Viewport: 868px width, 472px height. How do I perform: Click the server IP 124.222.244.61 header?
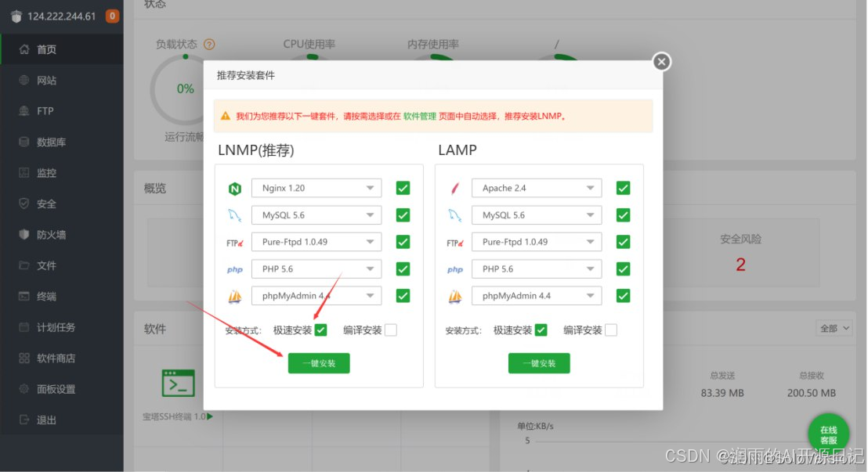tap(61, 16)
